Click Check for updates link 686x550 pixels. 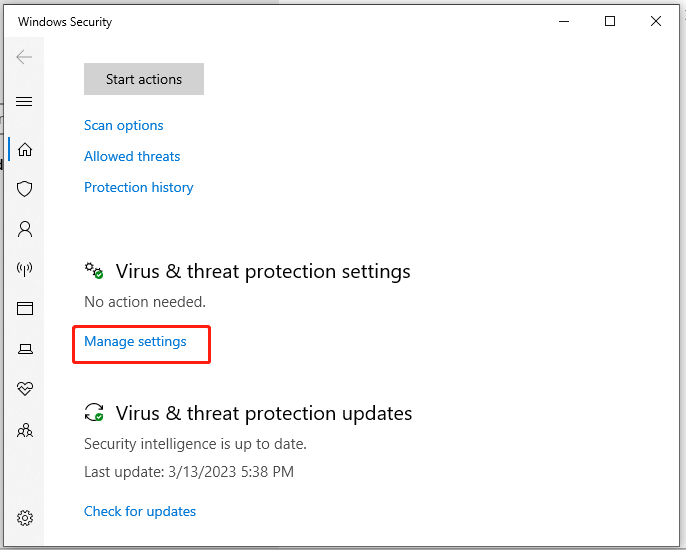(x=140, y=511)
